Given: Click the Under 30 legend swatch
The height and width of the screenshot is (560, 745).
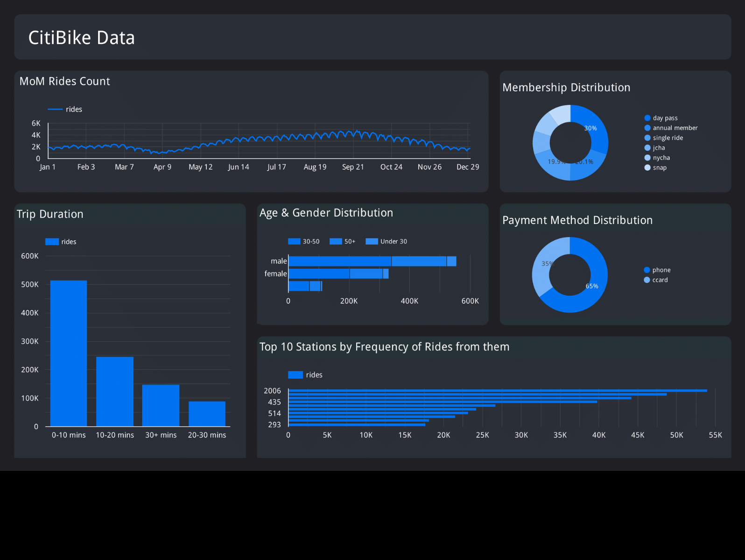Looking at the screenshot, I should [x=372, y=242].
